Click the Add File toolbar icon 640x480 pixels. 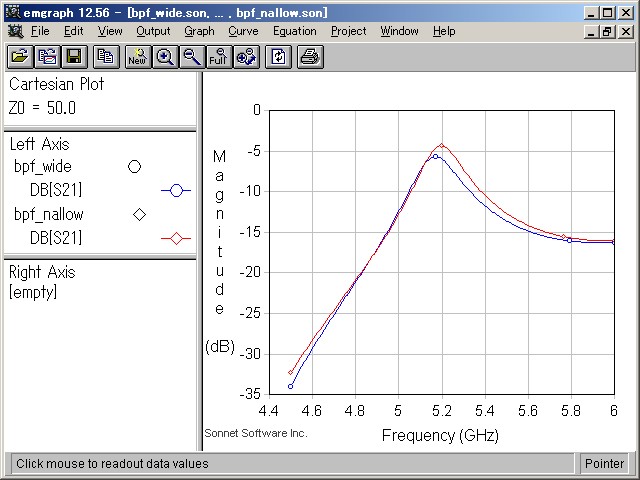pos(47,57)
